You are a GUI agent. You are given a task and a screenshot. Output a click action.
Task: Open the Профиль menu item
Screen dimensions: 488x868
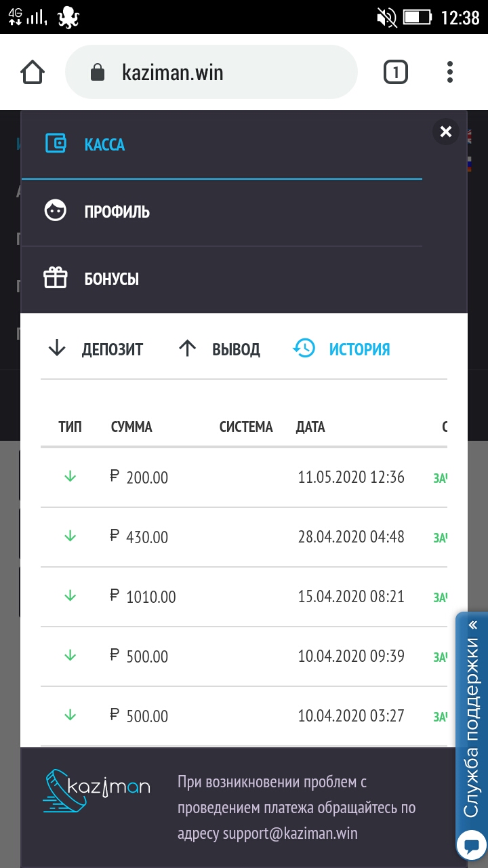[x=117, y=212]
